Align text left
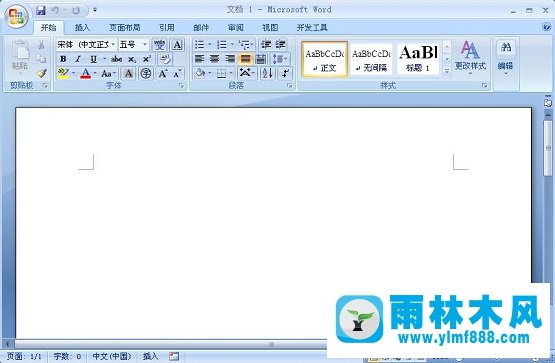555x363 pixels. pos(200,59)
